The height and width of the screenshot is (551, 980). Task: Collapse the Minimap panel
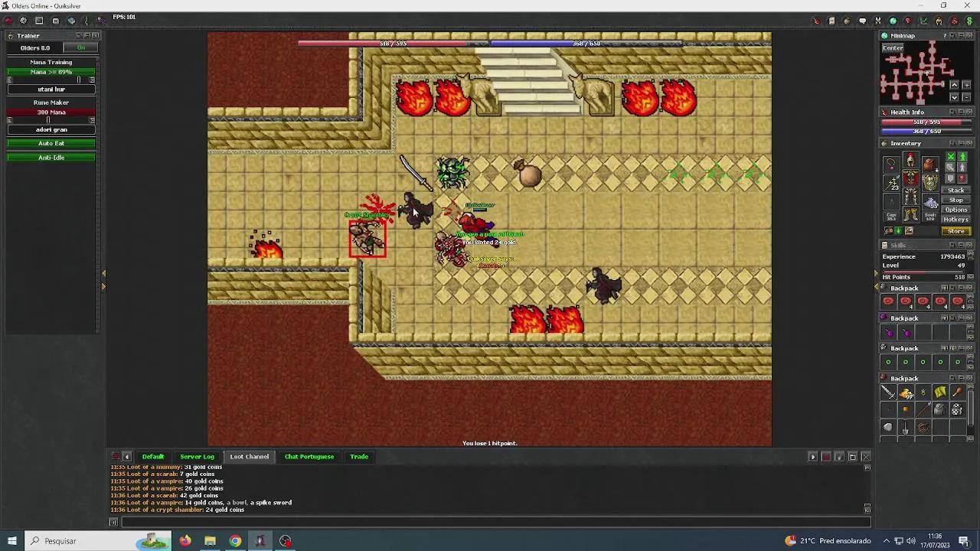962,35
